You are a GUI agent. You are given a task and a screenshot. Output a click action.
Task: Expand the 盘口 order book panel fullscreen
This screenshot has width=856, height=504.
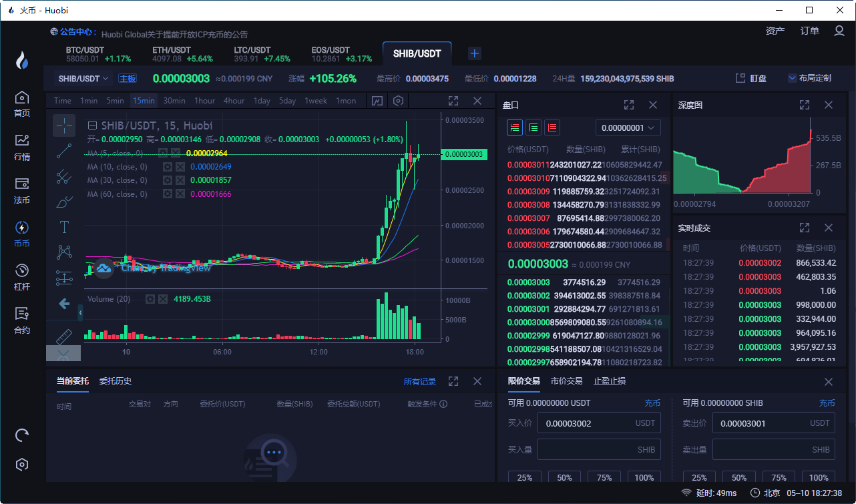(629, 105)
